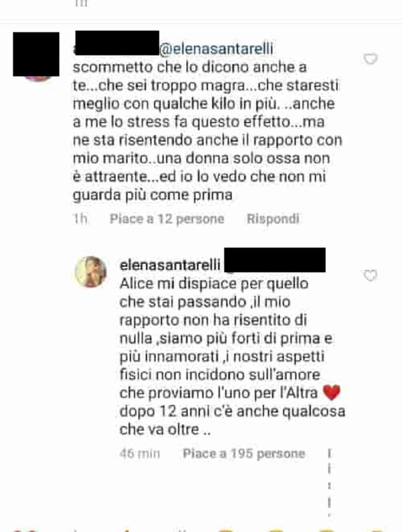Viewport: 402px width, 532px height.
Task: Tap the heart icon beside elenasantarelli's reply
Action: (370, 275)
